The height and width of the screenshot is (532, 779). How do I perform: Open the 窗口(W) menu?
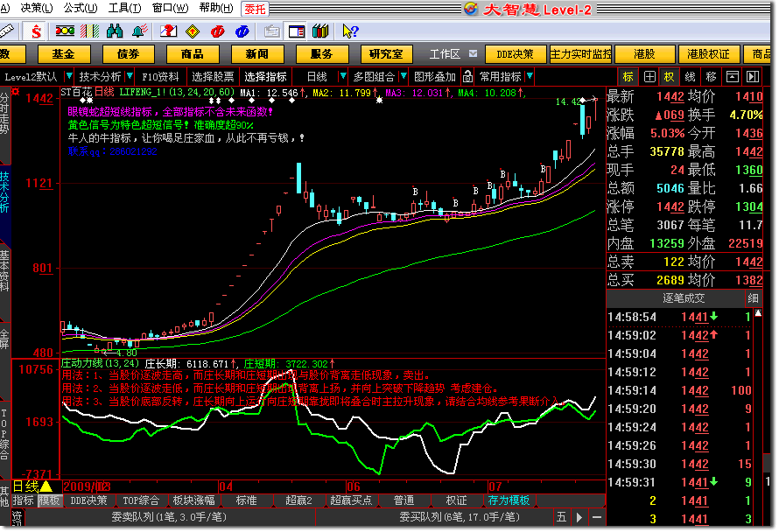coord(170,8)
